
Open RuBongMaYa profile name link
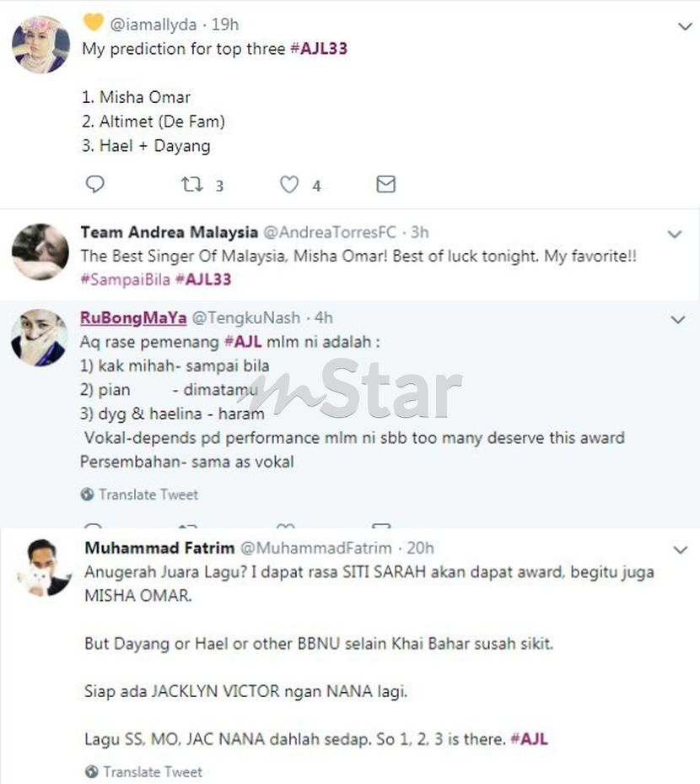(x=133, y=318)
